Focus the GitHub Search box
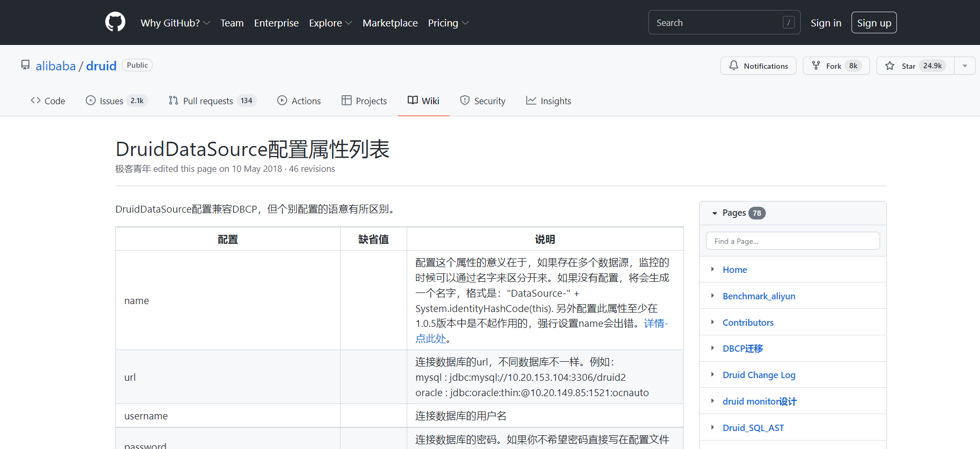The height and width of the screenshot is (449, 980). coord(724,22)
